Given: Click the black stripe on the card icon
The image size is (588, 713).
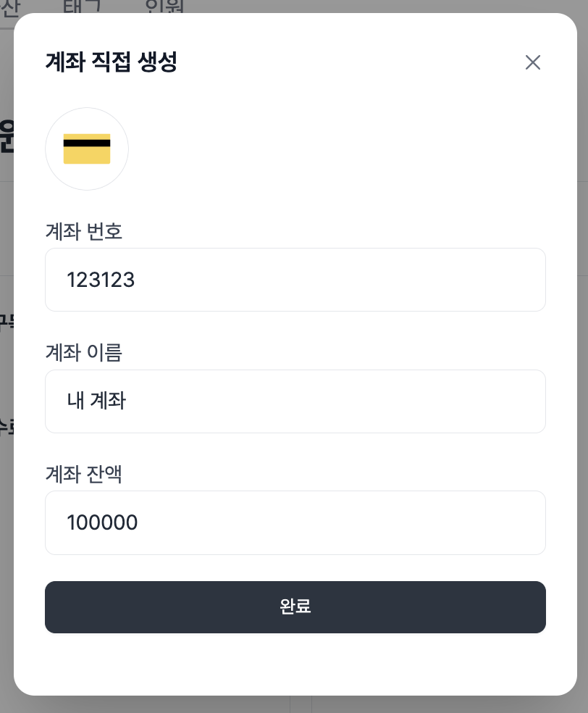Looking at the screenshot, I should [87, 143].
